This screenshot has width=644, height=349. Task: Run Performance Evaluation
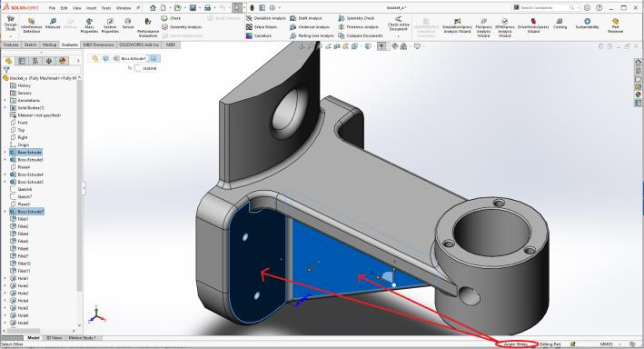[x=148, y=27]
